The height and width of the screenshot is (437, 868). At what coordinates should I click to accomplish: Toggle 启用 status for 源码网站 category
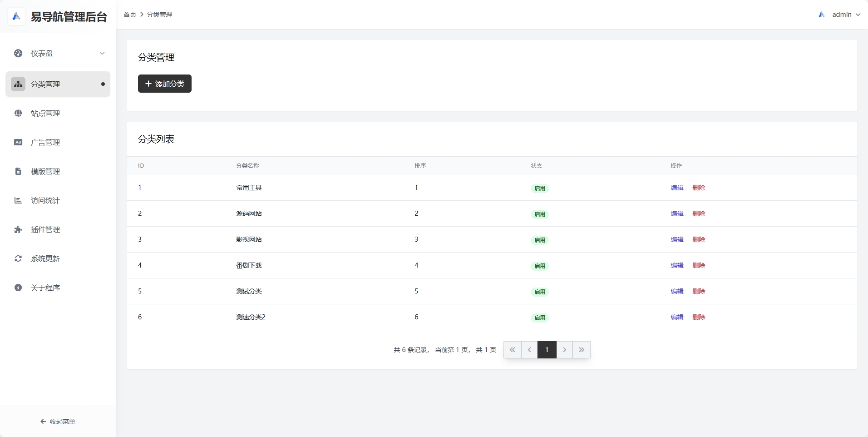pos(540,214)
